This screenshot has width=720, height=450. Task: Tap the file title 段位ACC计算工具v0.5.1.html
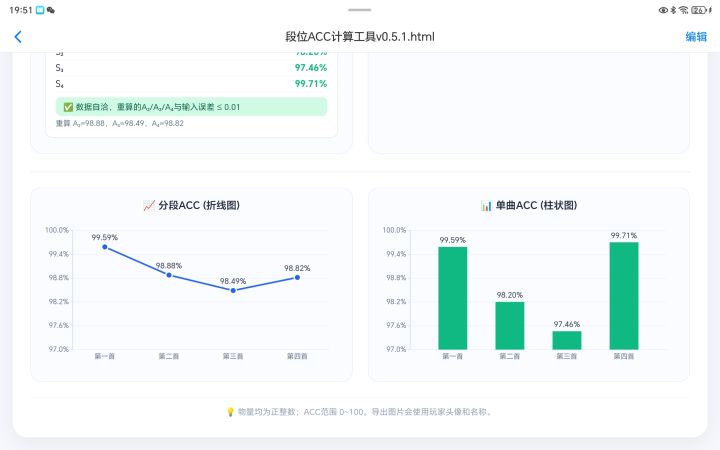coord(360,37)
